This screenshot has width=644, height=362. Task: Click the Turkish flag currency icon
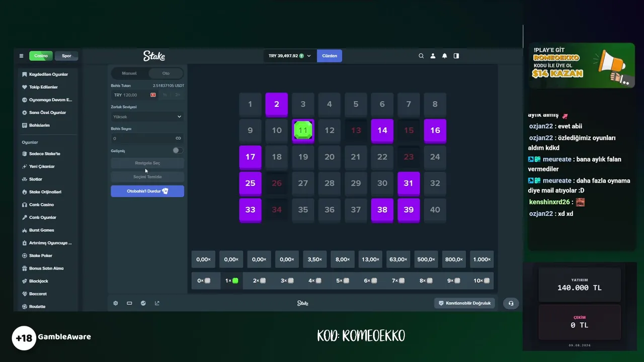(153, 95)
